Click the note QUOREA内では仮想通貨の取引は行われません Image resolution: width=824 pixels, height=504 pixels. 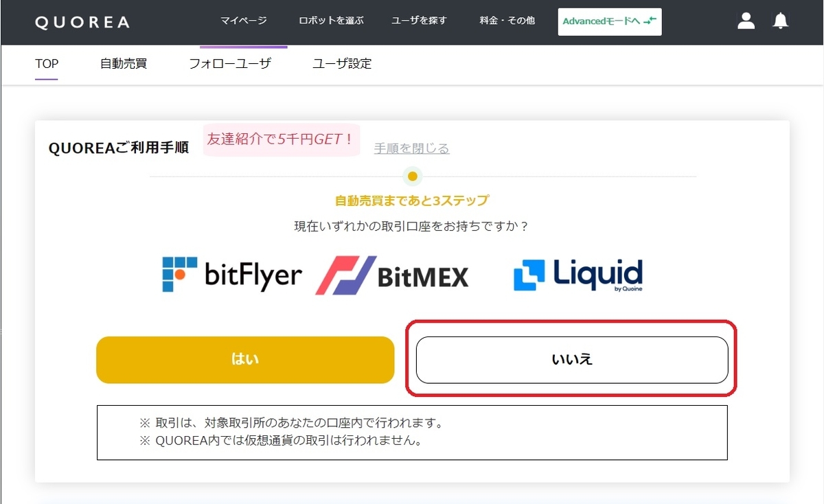pos(280,440)
